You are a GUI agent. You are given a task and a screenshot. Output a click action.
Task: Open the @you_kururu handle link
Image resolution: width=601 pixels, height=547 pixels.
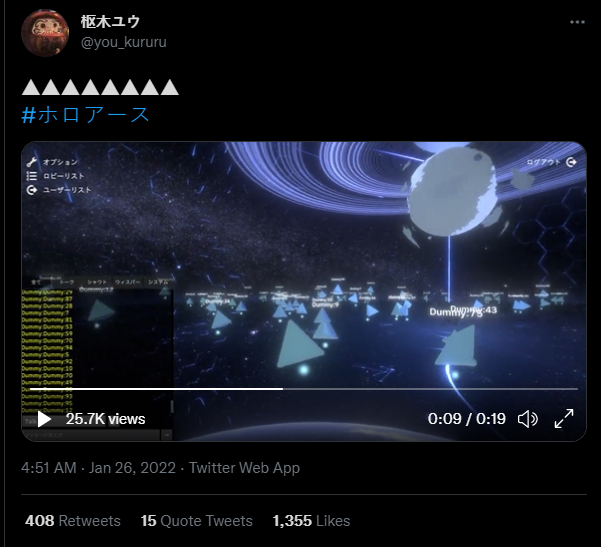pyautogui.click(x=124, y=42)
